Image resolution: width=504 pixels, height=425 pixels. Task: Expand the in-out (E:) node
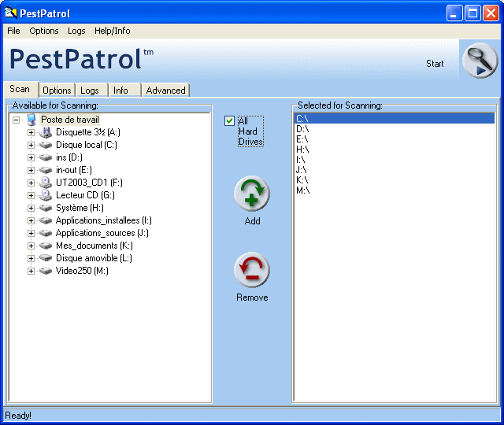[31, 170]
